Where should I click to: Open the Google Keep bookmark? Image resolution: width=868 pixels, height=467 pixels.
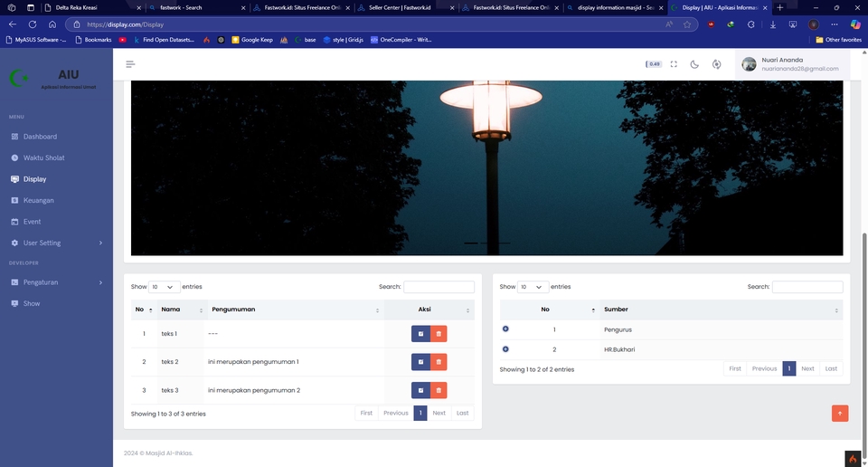pos(252,40)
